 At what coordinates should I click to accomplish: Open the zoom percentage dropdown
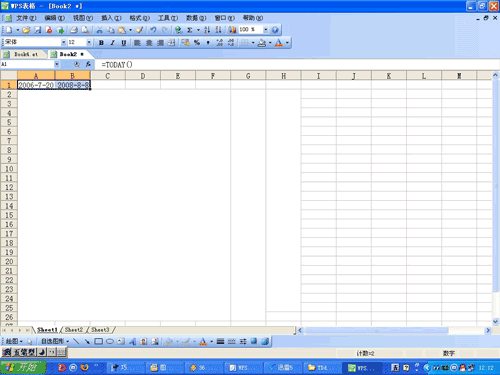(266, 30)
